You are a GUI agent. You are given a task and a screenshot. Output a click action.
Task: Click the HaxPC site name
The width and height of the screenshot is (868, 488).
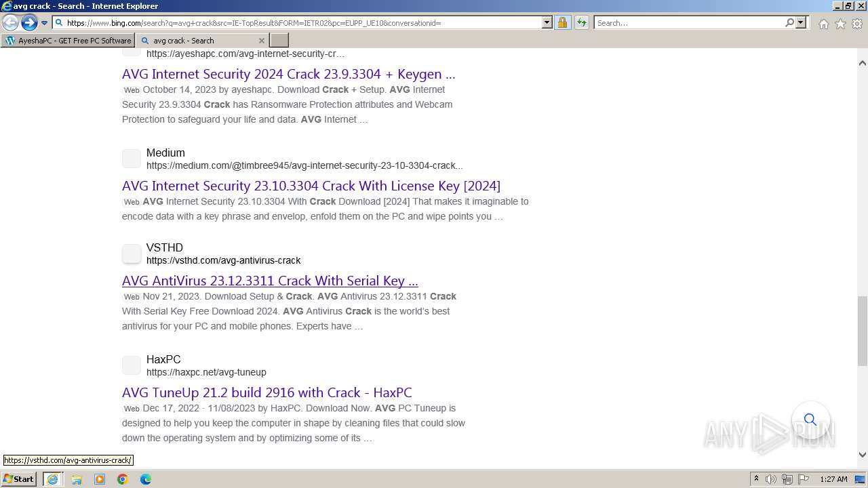coord(163,359)
